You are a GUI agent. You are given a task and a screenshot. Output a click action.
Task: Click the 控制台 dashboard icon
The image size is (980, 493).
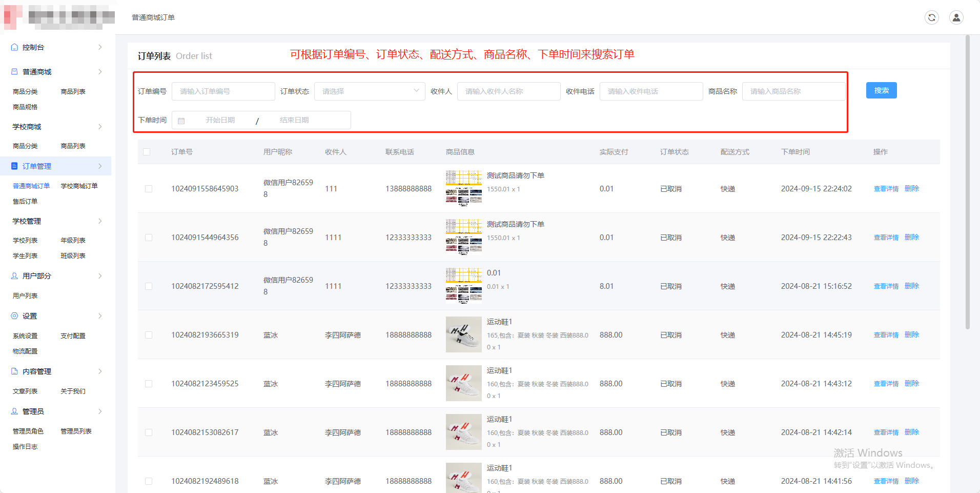[x=14, y=47]
